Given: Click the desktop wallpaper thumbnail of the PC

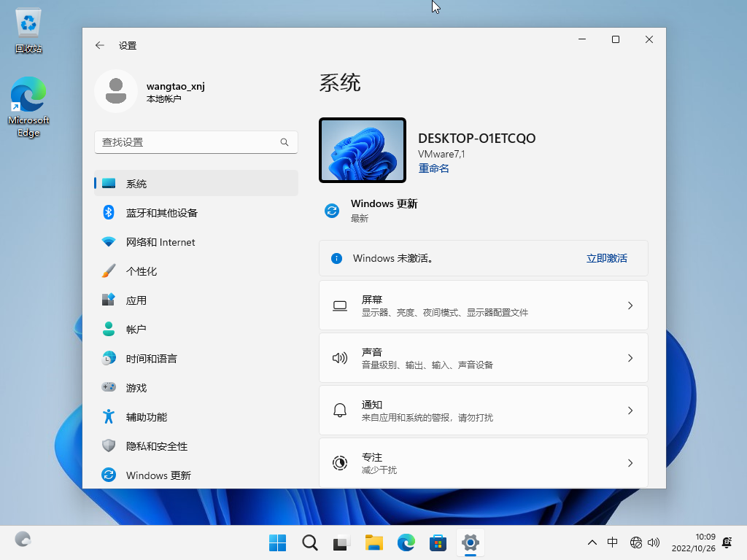Looking at the screenshot, I should pyautogui.click(x=362, y=150).
